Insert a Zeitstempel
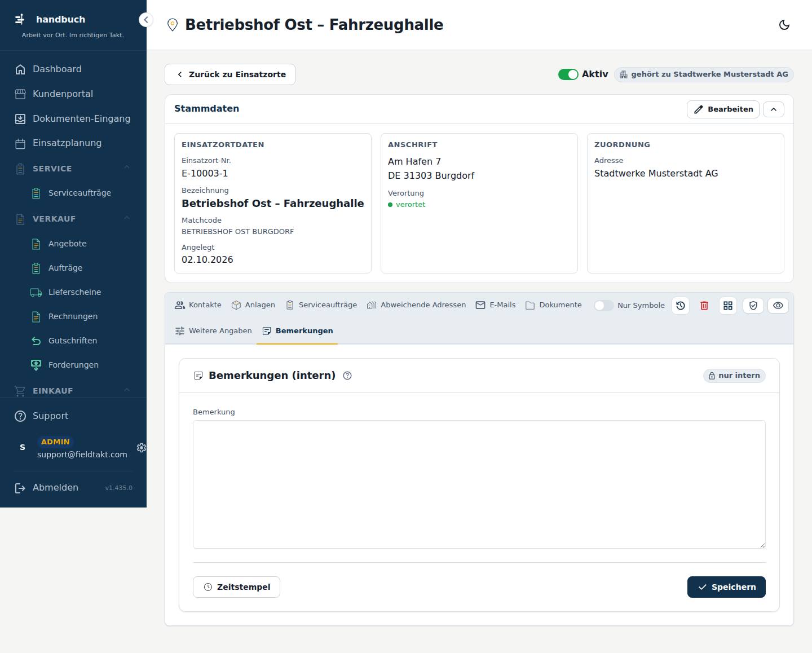Image resolution: width=812 pixels, height=653 pixels. click(236, 587)
